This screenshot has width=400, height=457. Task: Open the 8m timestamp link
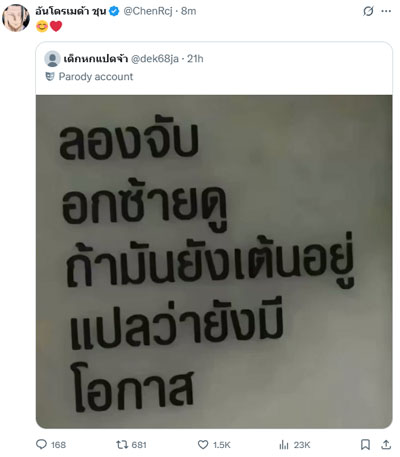click(189, 11)
